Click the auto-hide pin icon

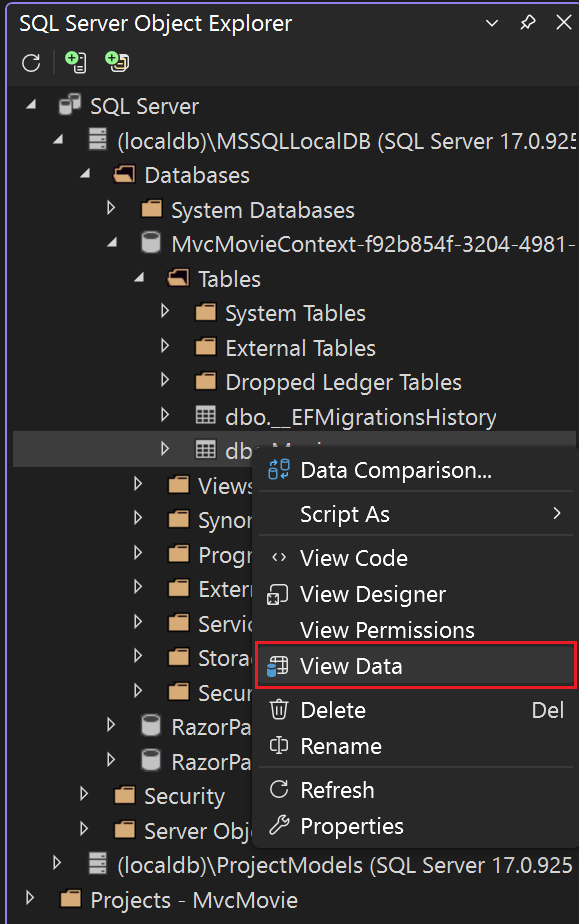528,23
